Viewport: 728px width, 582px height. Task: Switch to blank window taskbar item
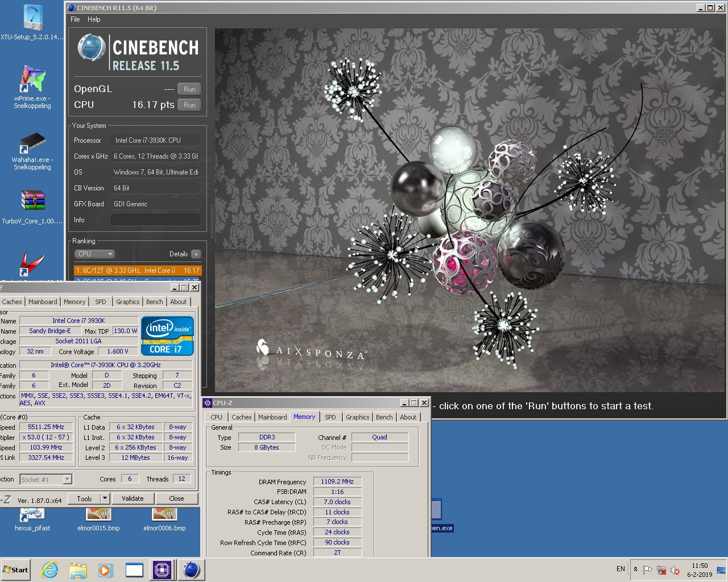click(134, 569)
